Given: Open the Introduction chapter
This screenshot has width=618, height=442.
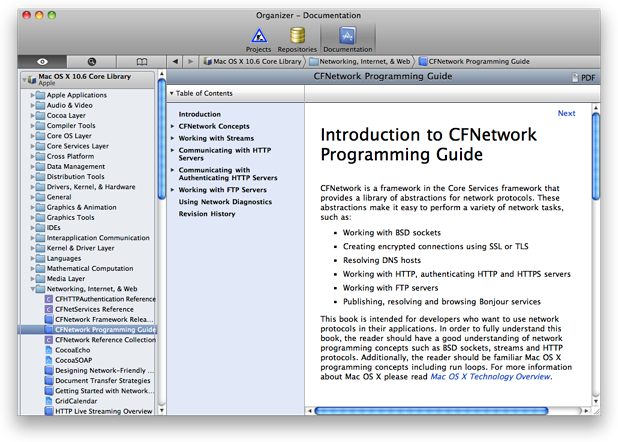Looking at the screenshot, I should pyautogui.click(x=199, y=114).
